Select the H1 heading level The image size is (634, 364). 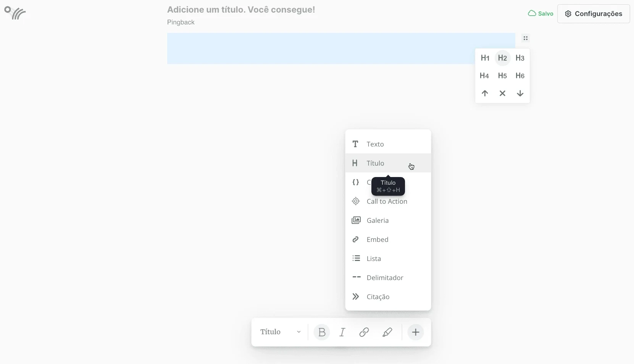pos(485,58)
